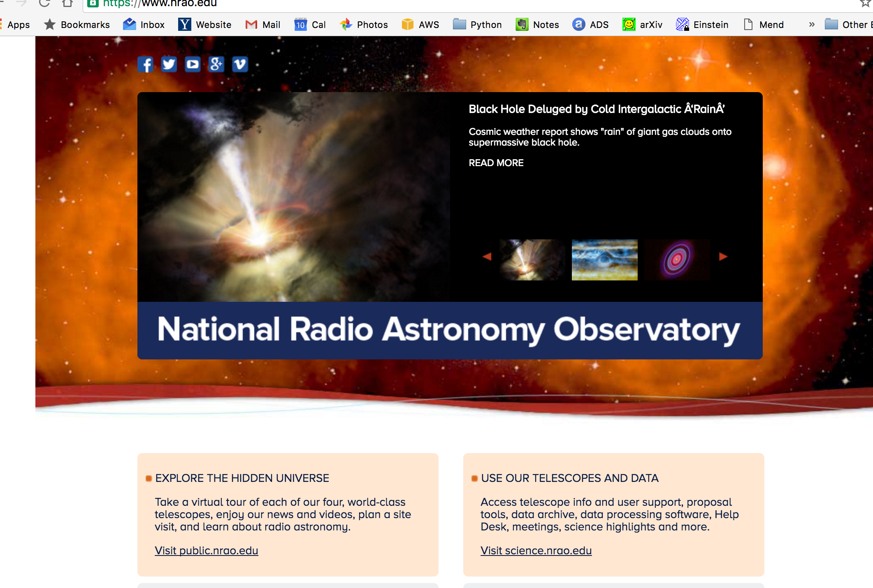Screen dimensions: 873x588
Task: Open the Inbox bookmark
Action: pos(144,25)
